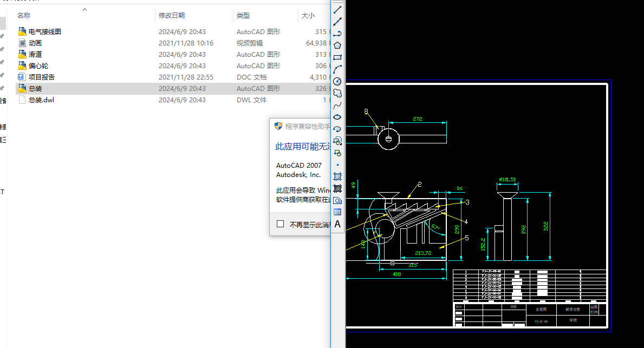Image resolution: width=644 pixels, height=348 pixels.
Task: Click the DOC 文档 type cell
Action: (x=251, y=77)
